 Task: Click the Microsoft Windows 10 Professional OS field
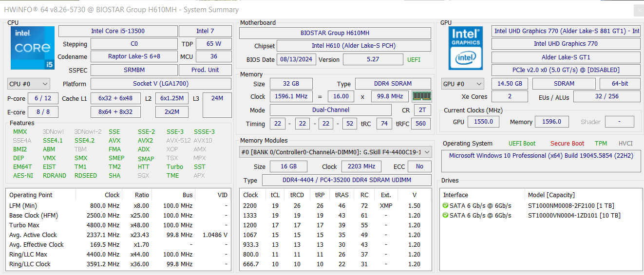541,161
